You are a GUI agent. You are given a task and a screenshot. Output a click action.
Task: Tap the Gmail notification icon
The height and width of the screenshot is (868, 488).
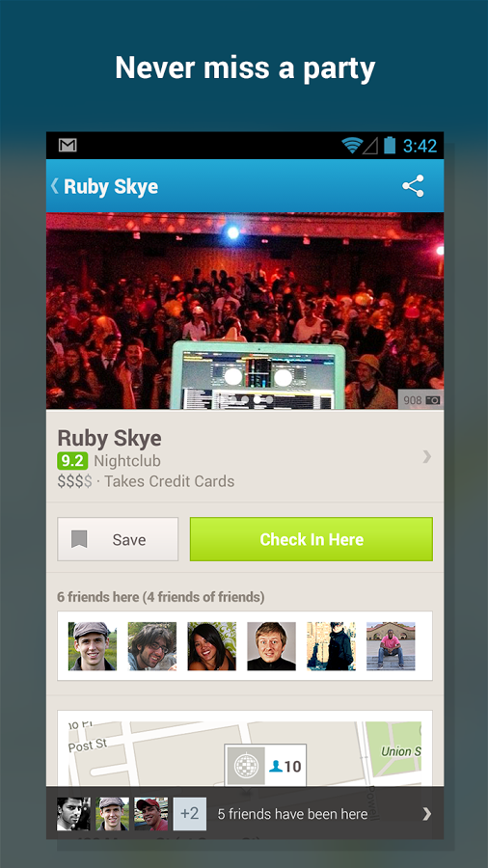pos(68,146)
